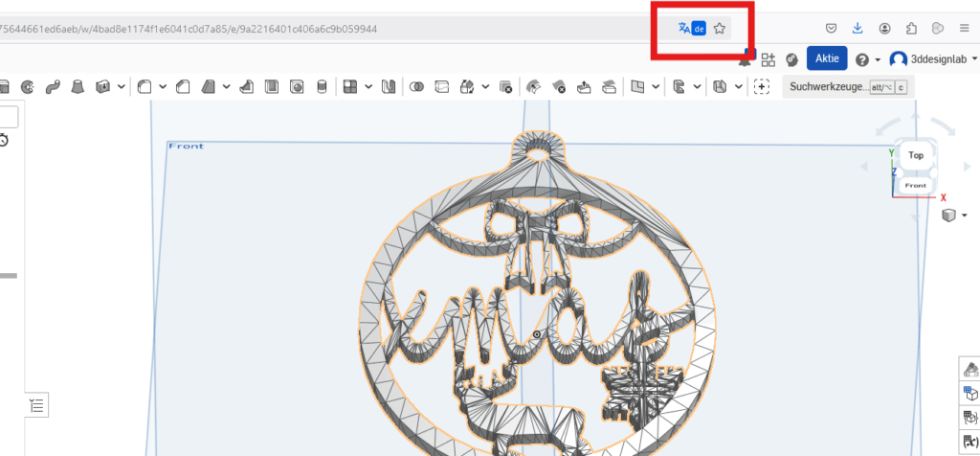Select the Frame tool

tap(679, 87)
